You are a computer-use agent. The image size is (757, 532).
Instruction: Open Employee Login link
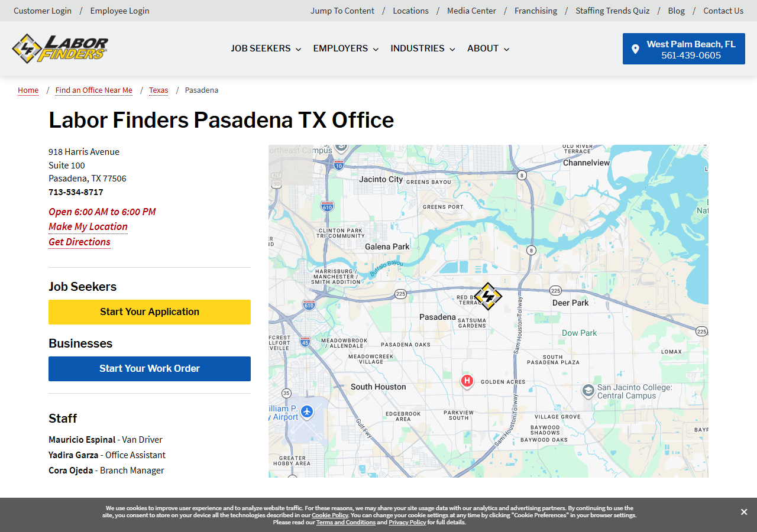(x=119, y=11)
